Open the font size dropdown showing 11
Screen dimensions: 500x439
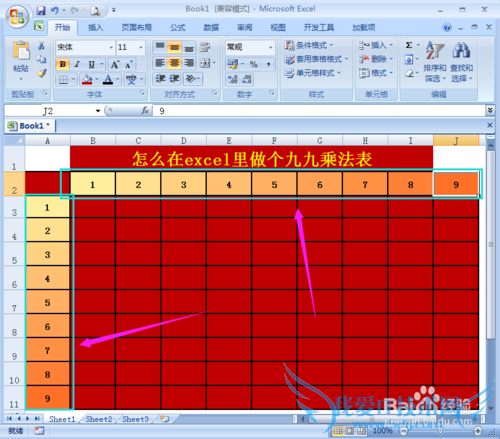tap(141, 47)
